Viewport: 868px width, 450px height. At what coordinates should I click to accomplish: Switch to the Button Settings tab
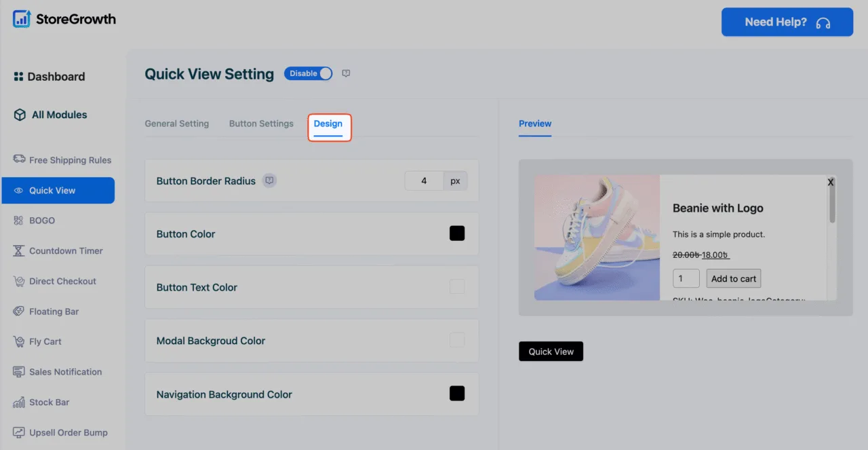click(x=261, y=124)
